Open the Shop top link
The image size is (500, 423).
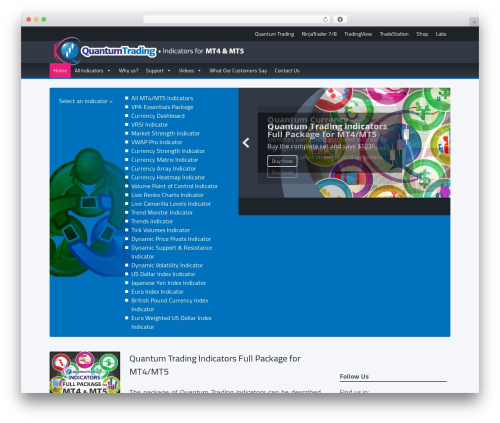(x=422, y=34)
